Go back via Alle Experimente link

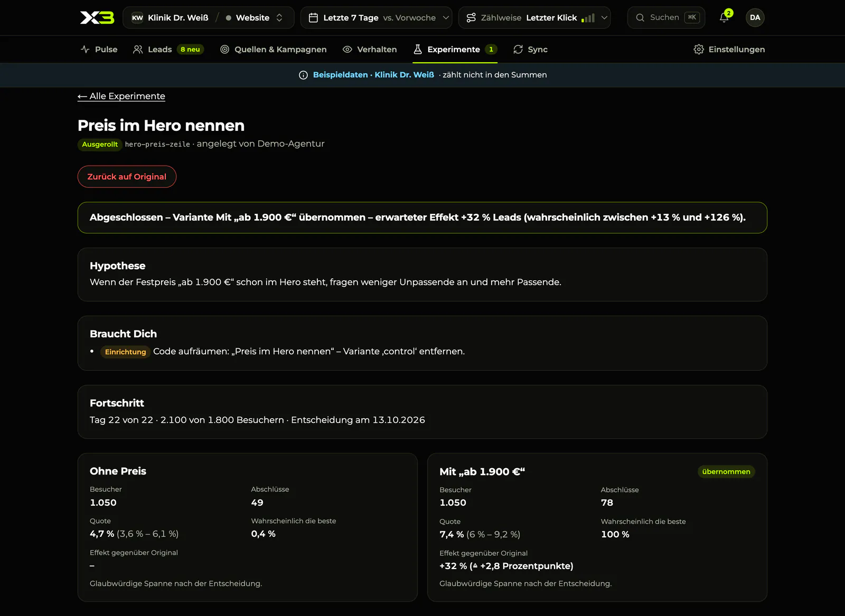[121, 96]
